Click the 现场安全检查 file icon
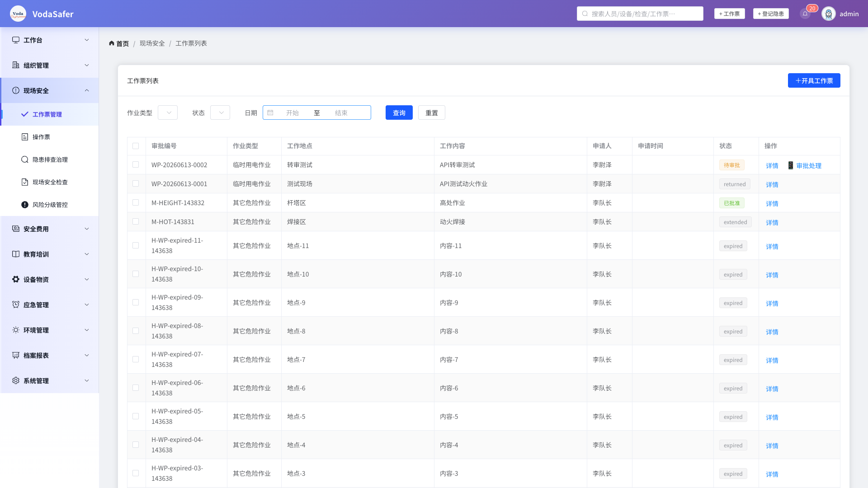 (x=25, y=182)
